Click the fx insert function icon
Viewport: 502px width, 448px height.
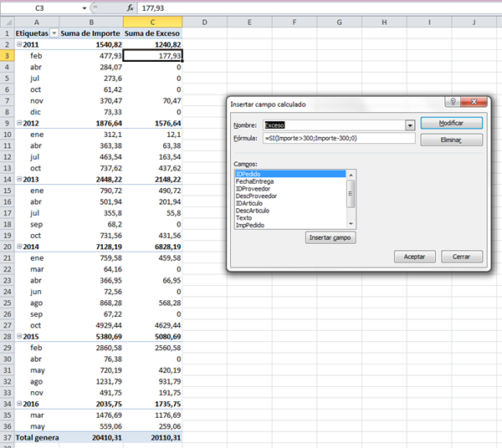(130, 7)
